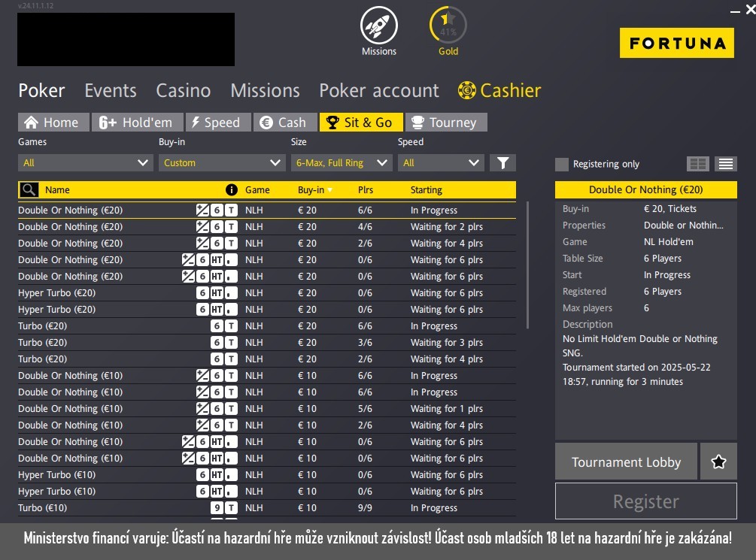Viewport: 756px width, 560px height.
Task: Select Turbo (€20) row with 2/6 players
Action: pyautogui.click(x=266, y=359)
